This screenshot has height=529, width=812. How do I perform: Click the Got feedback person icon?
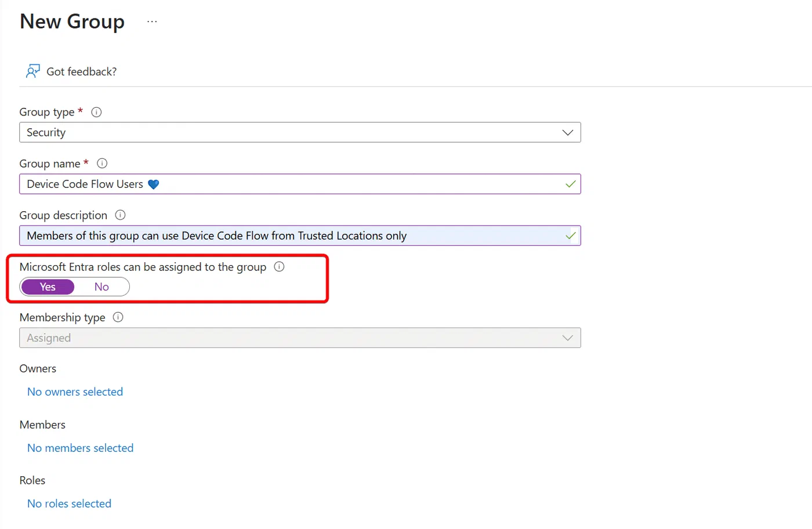point(33,71)
